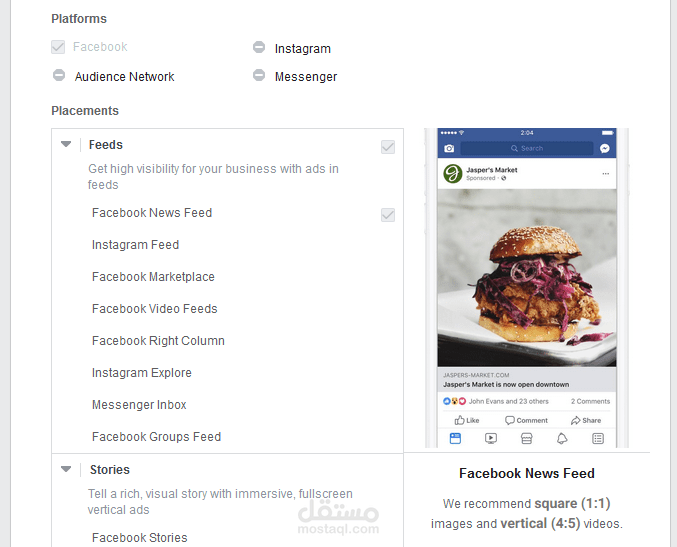The image size is (677, 547).
Task: Click notifications bell icon in preview bottom bar
Action: pyautogui.click(x=562, y=439)
